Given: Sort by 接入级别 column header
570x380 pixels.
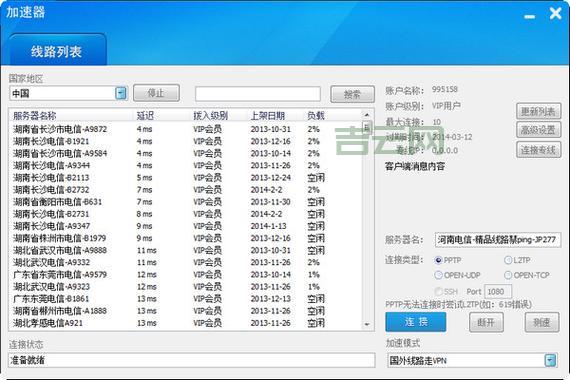Looking at the screenshot, I should click(210, 116).
